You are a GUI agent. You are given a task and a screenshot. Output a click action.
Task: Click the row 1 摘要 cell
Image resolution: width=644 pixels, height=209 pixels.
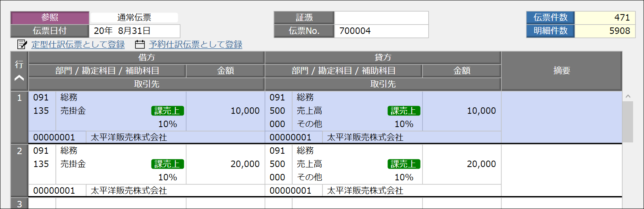(561, 117)
